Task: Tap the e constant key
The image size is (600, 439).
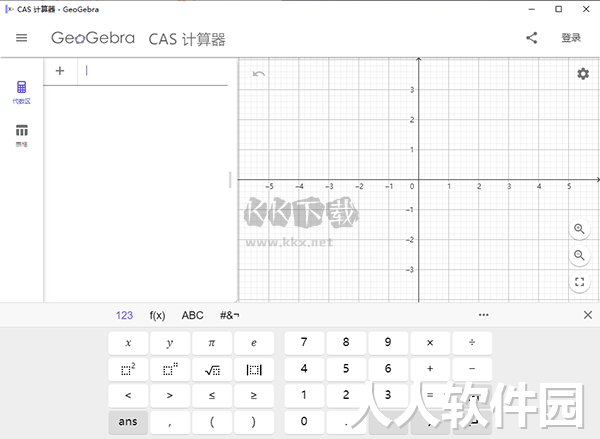Action: [x=254, y=343]
